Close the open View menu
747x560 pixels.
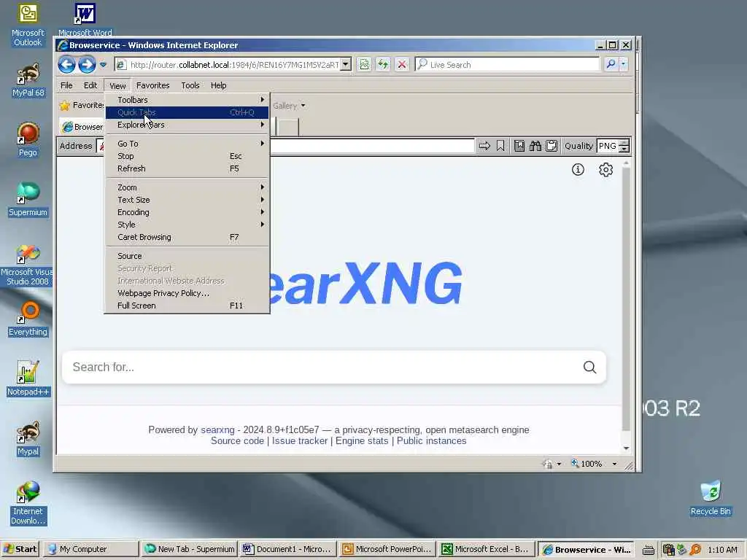(117, 86)
